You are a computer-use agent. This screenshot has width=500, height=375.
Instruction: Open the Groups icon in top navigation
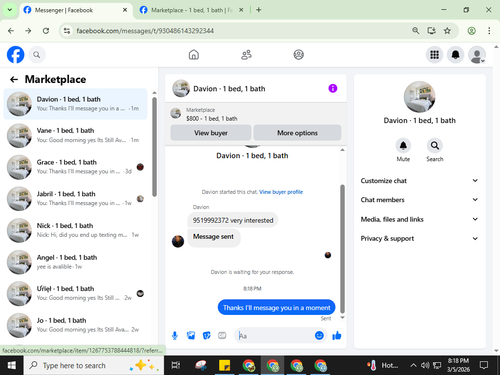298,55
